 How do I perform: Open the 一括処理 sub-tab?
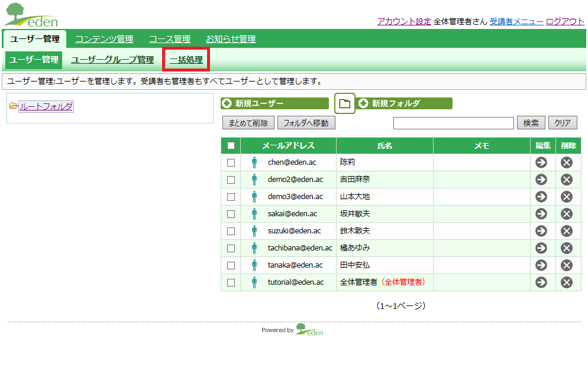pyautogui.click(x=186, y=60)
